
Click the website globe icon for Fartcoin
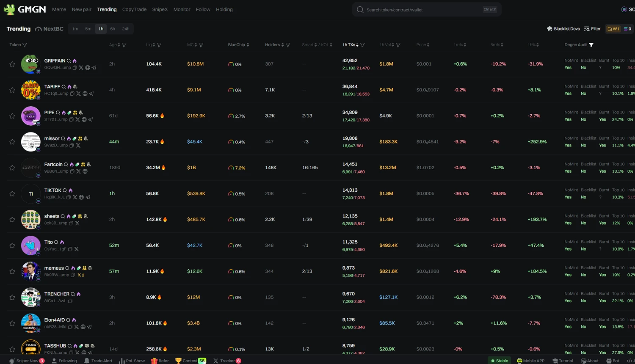point(85,171)
